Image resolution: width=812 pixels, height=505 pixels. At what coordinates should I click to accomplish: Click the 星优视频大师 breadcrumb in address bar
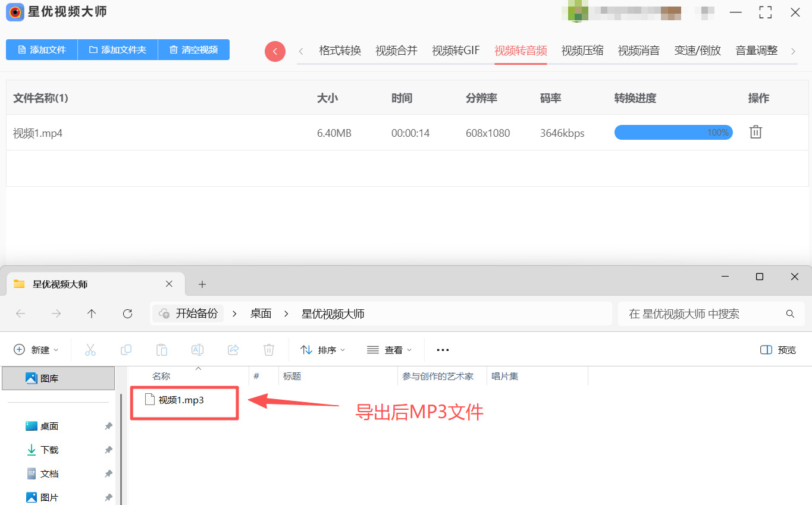tap(333, 313)
